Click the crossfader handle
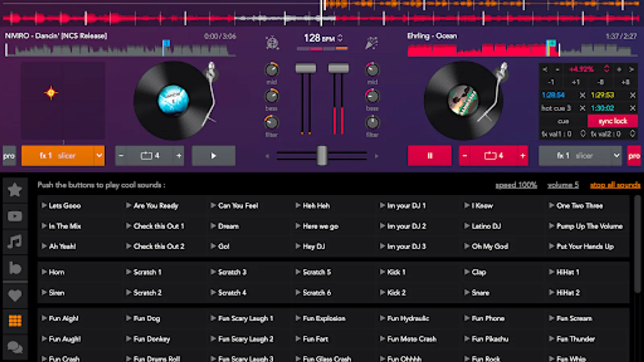 tap(322, 156)
